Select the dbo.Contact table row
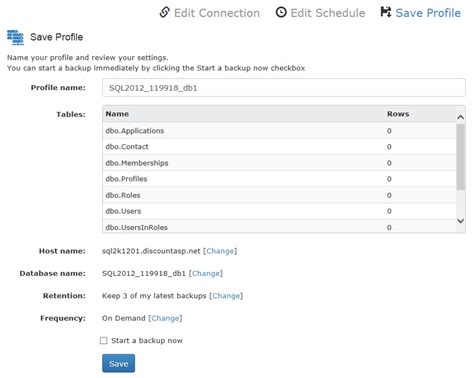474x378 pixels. [279, 147]
